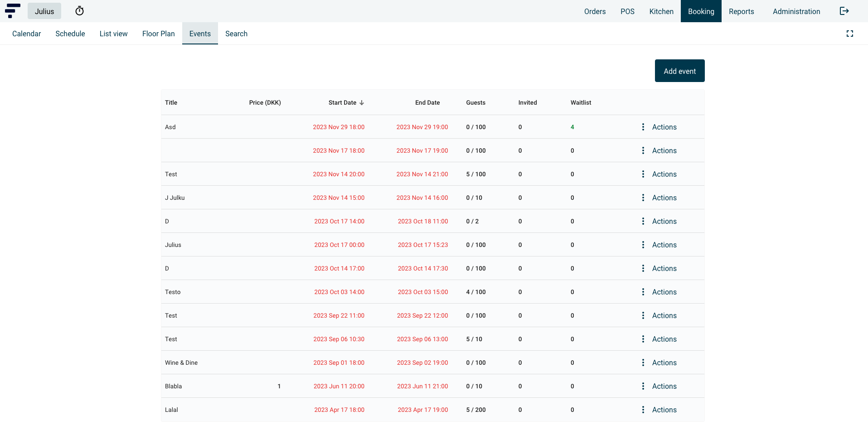Sort by Start Date arrow
This screenshot has height=435, width=868.
(362, 103)
